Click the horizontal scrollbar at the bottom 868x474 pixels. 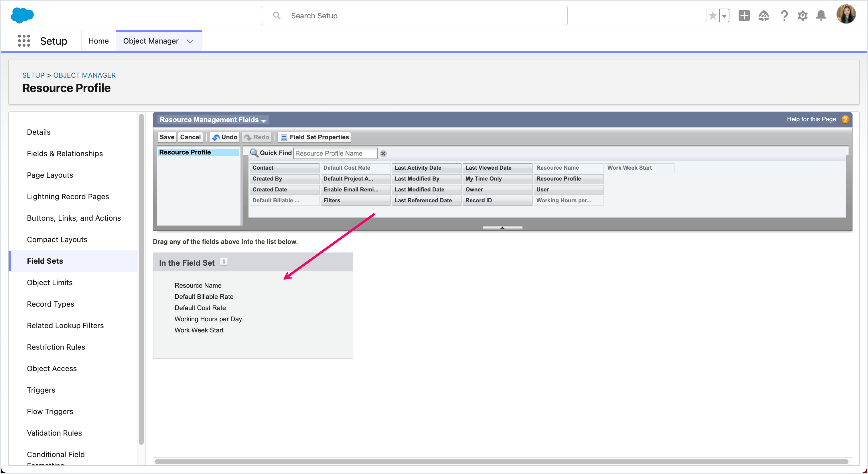click(501, 461)
